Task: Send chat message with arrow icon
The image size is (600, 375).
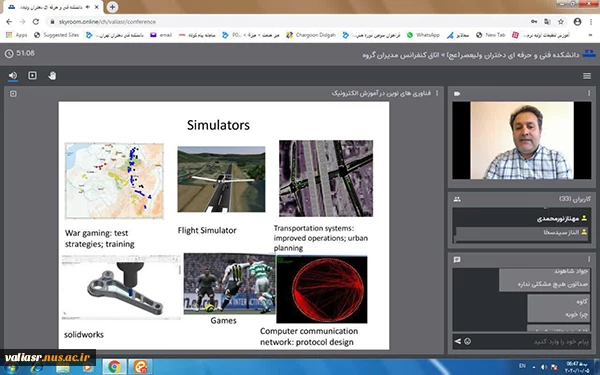Action: pyautogui.click(x=458, y=341)
